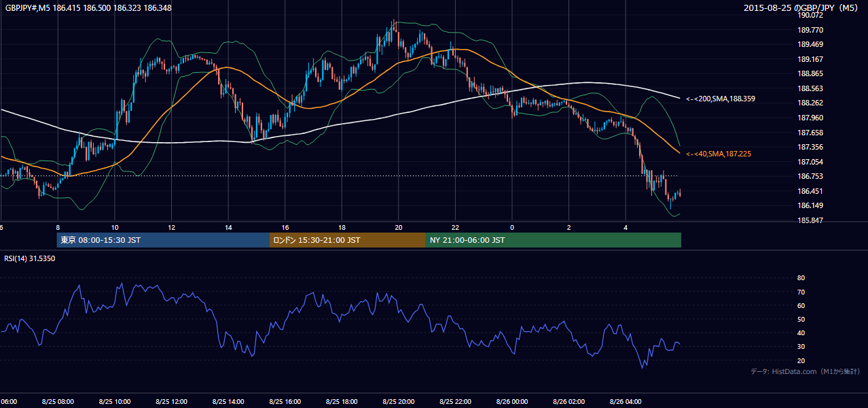The width and height of the screenshot is (868, 408).
Task: Click the 8/25 14:00 time axis label
Action: coord(228,402)
